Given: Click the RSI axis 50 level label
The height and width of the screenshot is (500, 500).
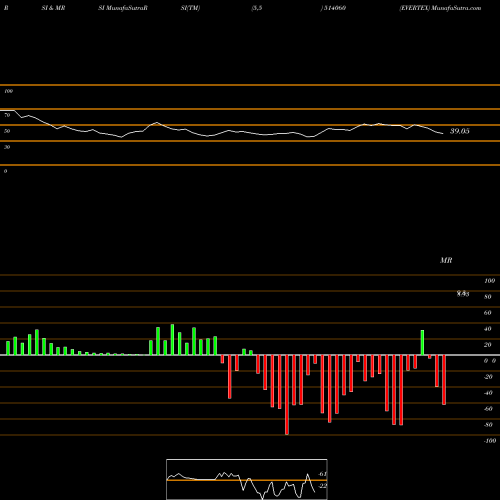Looking at the screenshot, I should [x=7, y=131].
